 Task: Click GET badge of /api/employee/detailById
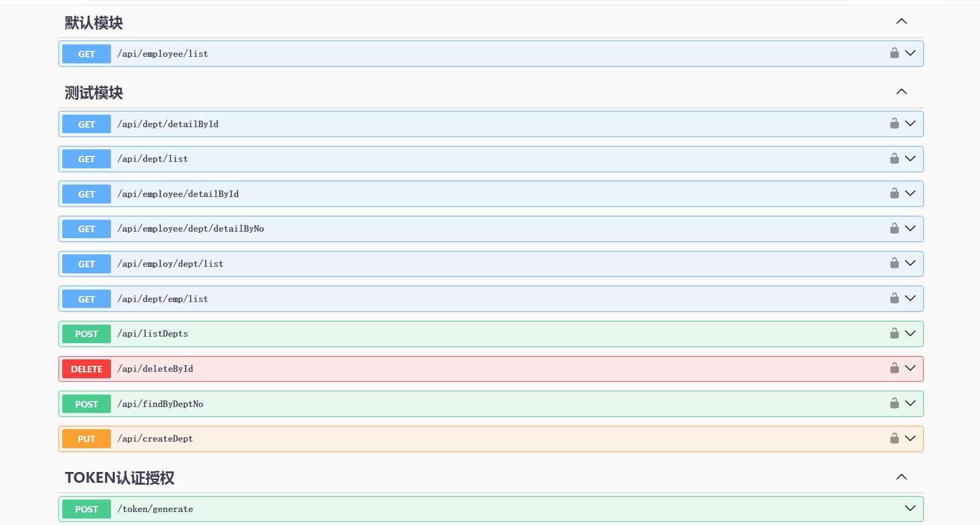[x=87, y=194]
